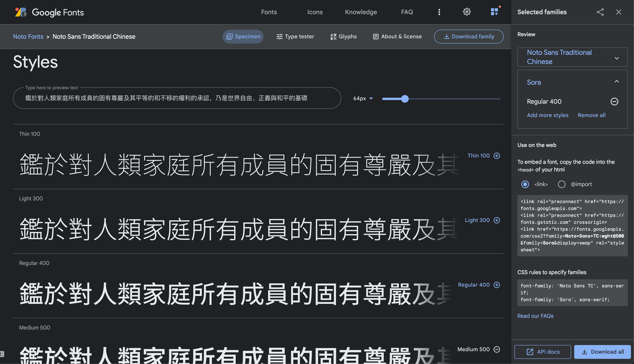Add Thin 100 style with plus icon
This screenshot has height=364, width=634.
click(x=497, y=156)
